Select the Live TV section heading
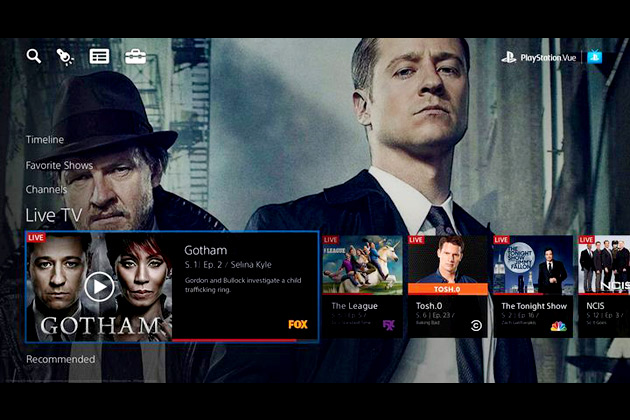The image size is (630, 420). [54, 215]
